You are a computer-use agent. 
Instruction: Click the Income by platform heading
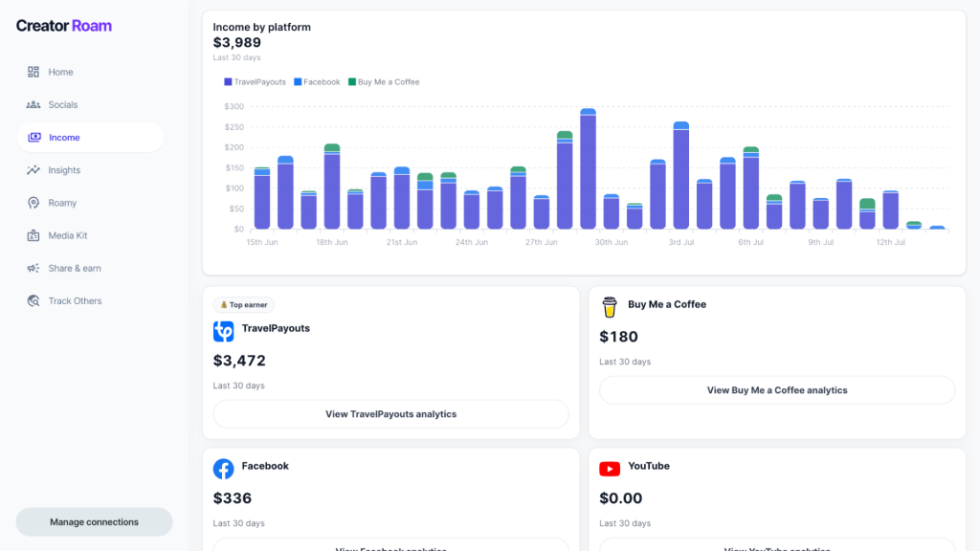click(262, 27)
